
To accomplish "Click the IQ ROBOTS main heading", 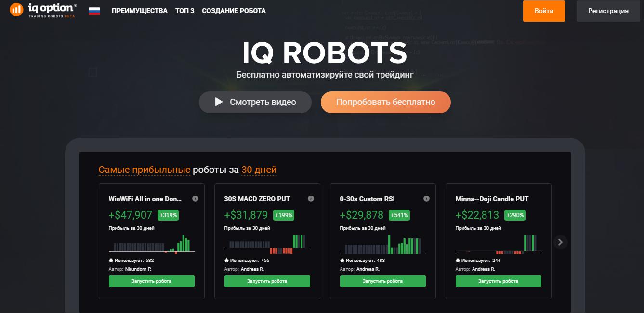I will pyautogui.click(x=325, y=53).
